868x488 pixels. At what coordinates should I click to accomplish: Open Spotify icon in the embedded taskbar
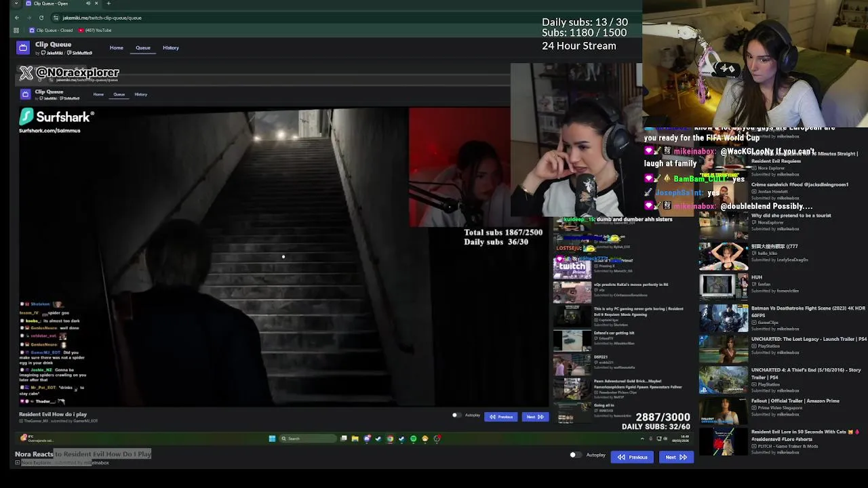click(x=413, y=439)
